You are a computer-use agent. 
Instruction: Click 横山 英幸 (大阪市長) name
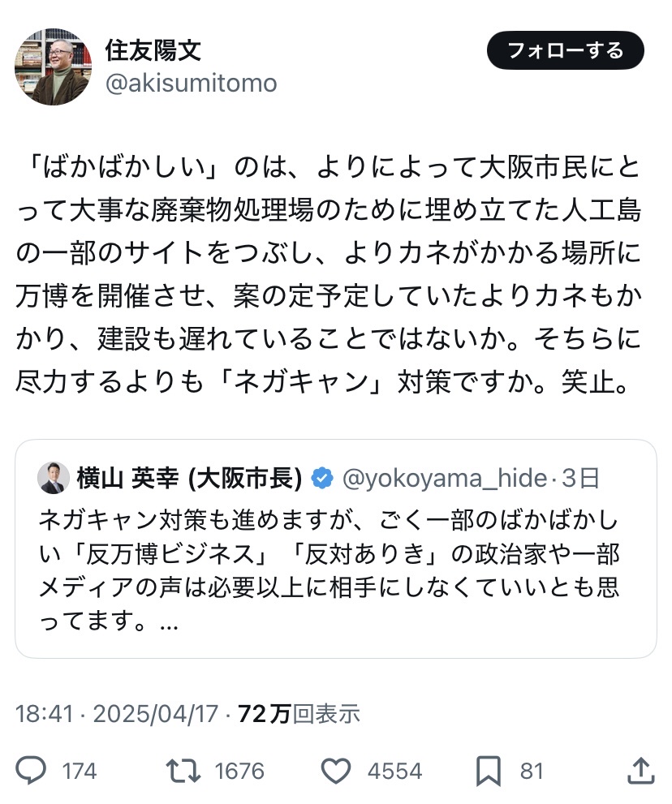coord(189,479)
